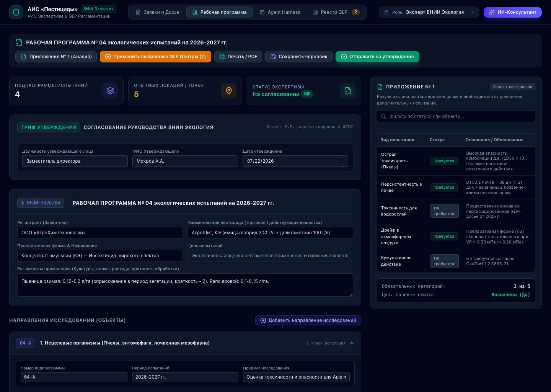551x392 pixels.
Task: Launch the ИИ-Консультант assistant
Action: tap(513, 12)
